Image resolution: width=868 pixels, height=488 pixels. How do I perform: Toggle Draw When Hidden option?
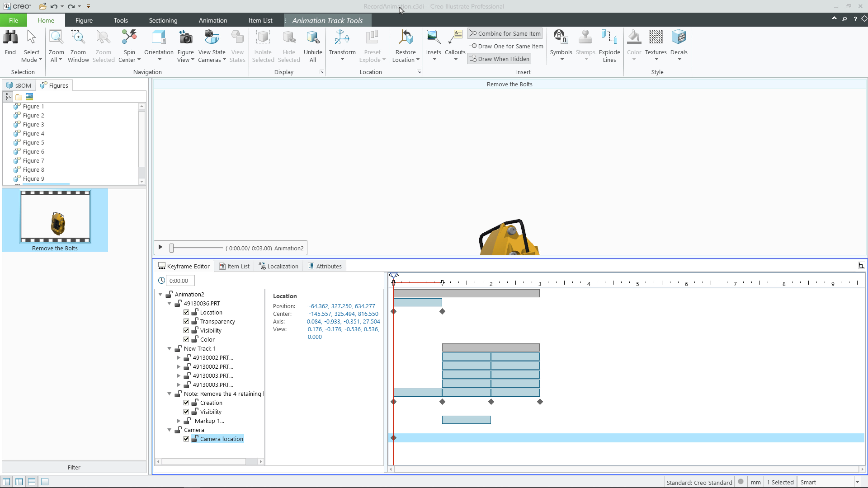tap(499, 59)
